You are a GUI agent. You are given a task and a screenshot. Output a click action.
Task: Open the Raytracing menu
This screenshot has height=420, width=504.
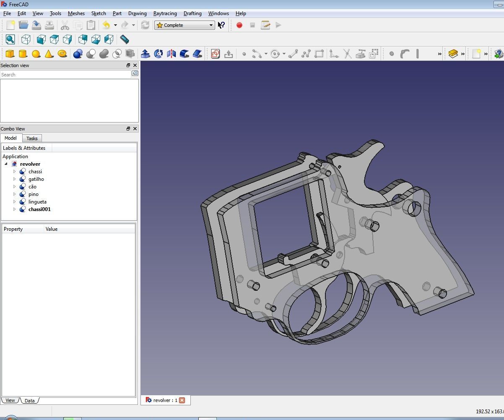[165, 13]
